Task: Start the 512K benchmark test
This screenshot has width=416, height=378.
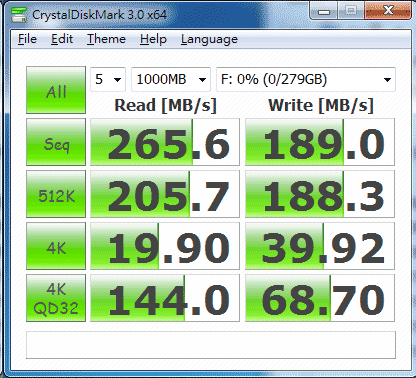Action: 56,194
